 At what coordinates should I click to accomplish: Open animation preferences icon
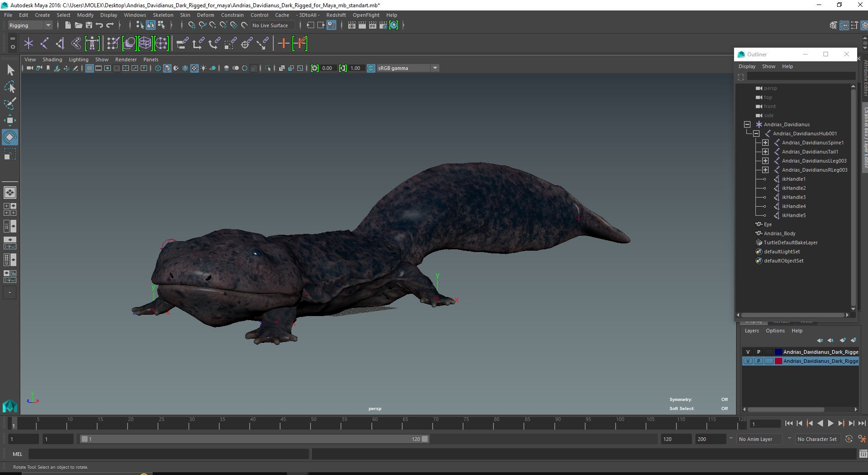(862, 439)
